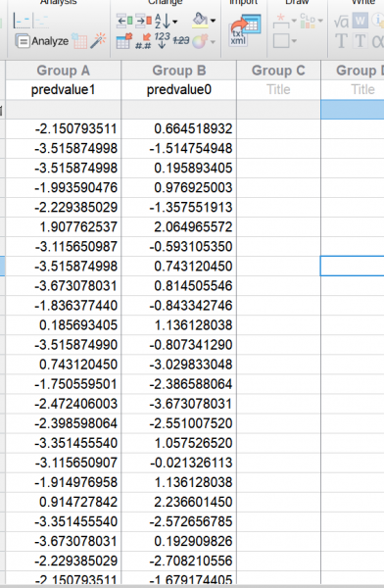Expand the CLD draw dropdown
Viewport: 384px width, 588px height.
pyautogui.click(x=320, y=21)
